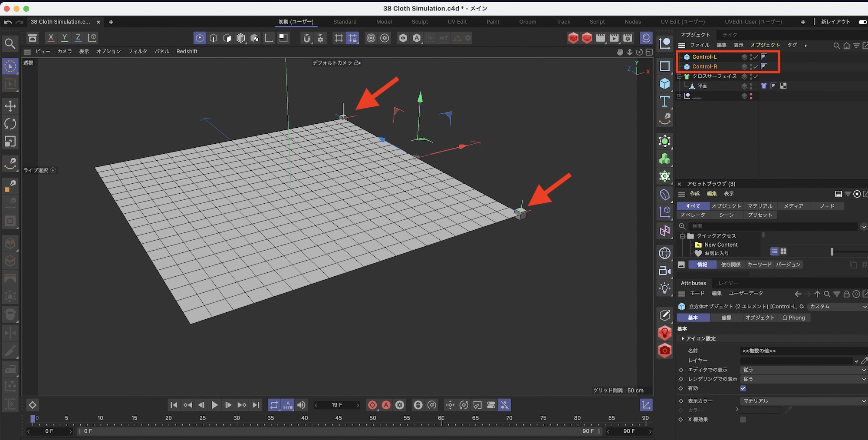Add a Cube primitive from the side palette
The image size is (868, 440).
[x=664, y=83]
